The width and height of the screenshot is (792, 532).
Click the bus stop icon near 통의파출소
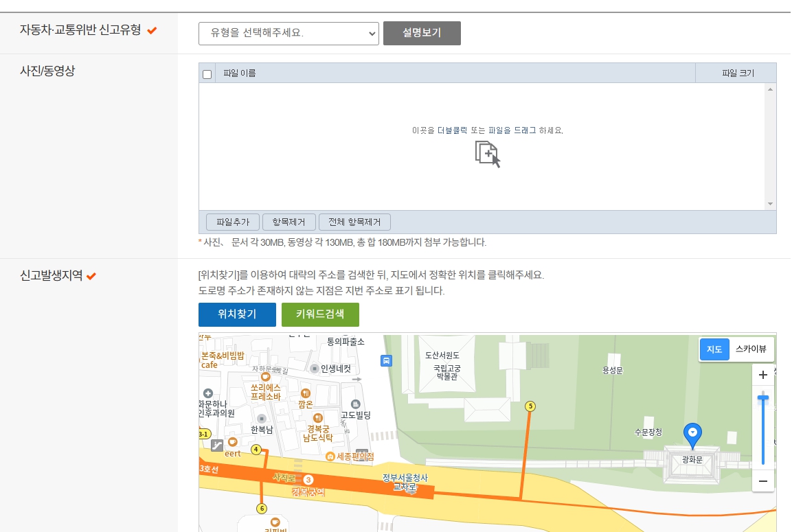tap(385, 360)
